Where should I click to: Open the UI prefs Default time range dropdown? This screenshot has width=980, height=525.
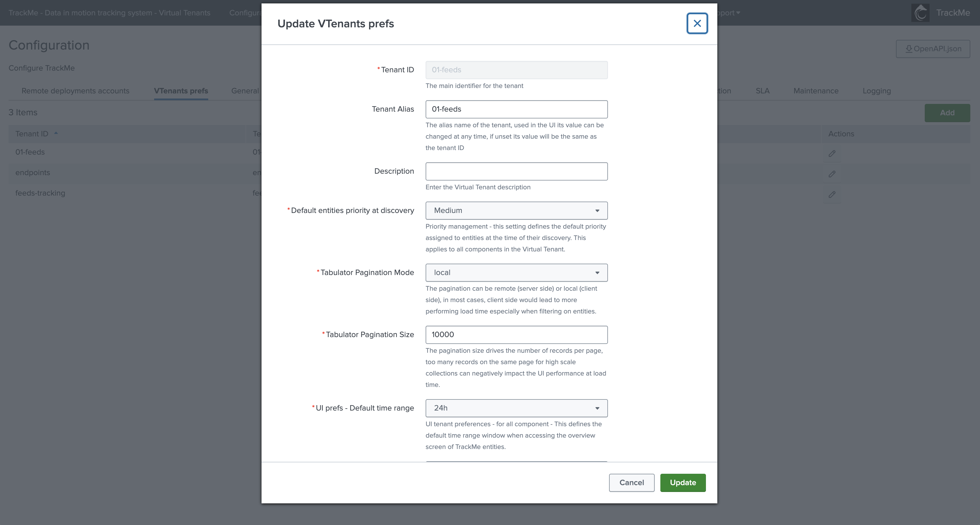(516, 408)
